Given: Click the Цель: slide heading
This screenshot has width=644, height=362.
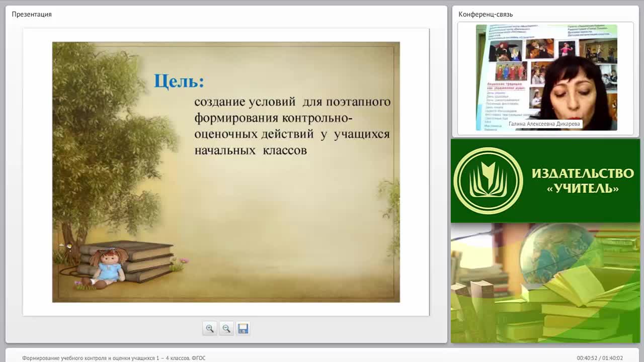Looking at the screenshot, I should coord(179,81).
